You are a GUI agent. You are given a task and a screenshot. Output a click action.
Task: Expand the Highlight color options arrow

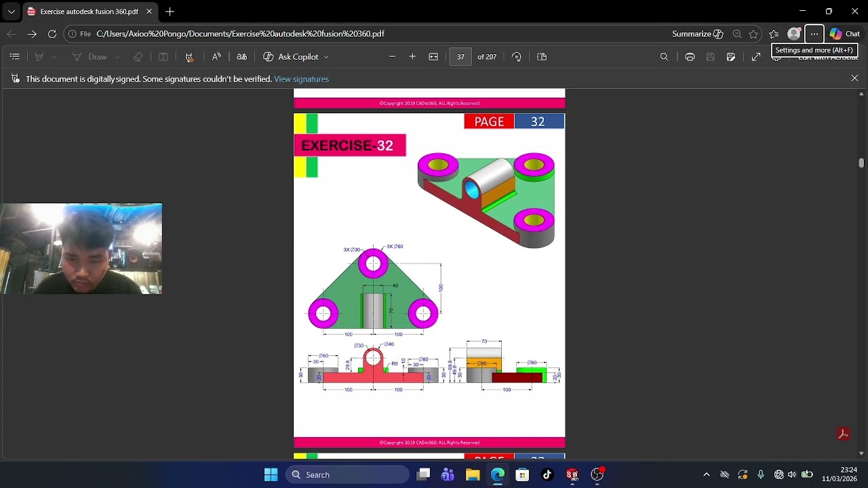pyautogui.click(x=54, y=57)
